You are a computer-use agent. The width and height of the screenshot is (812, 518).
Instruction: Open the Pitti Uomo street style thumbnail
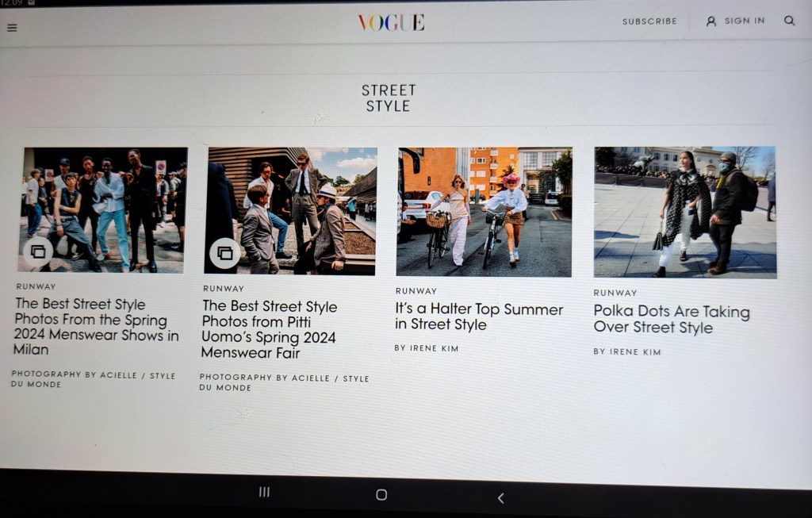coord(291,210)
